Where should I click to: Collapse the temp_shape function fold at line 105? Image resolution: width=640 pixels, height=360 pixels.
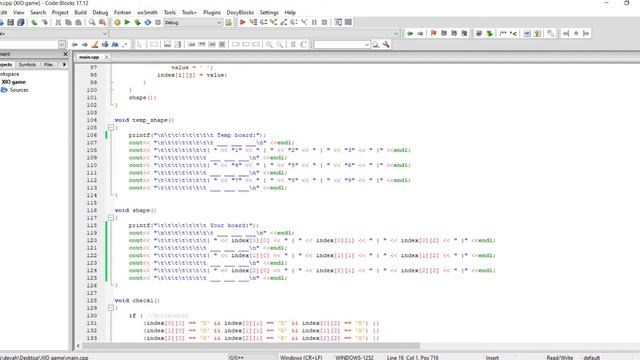(x=111, y=128)
